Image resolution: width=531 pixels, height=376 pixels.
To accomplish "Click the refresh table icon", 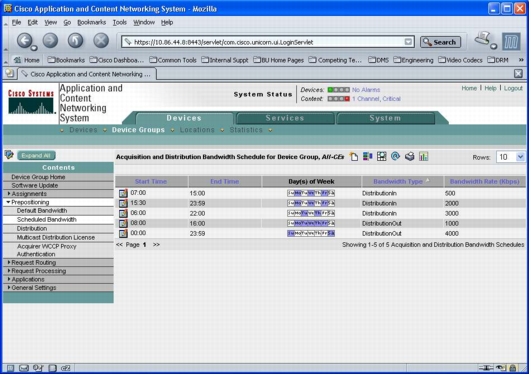I will pos(395,156).
